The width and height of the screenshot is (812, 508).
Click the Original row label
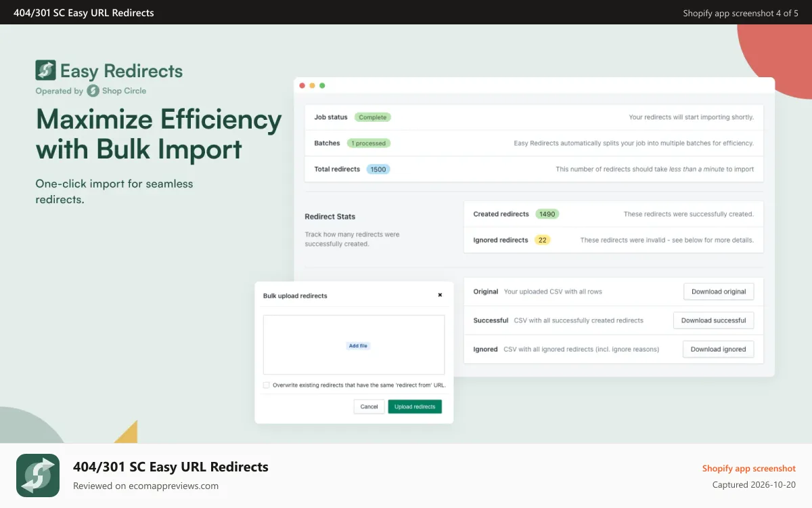pos(486,292)
